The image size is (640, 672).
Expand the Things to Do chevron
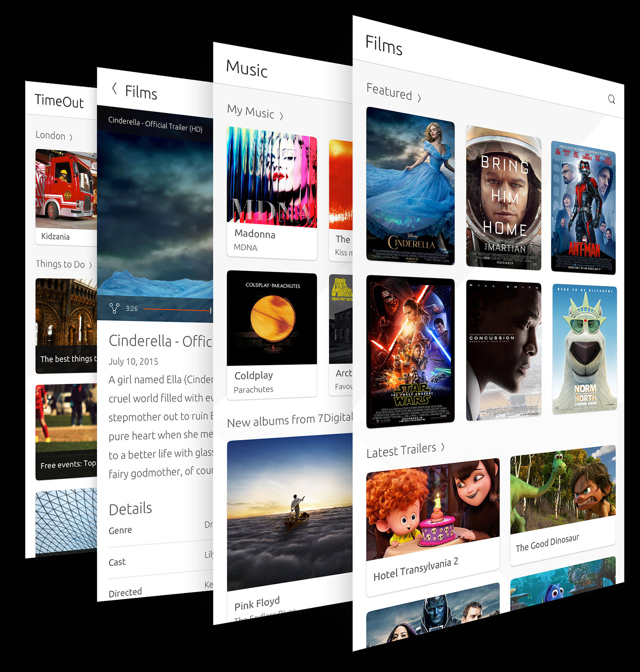(90, 265)
